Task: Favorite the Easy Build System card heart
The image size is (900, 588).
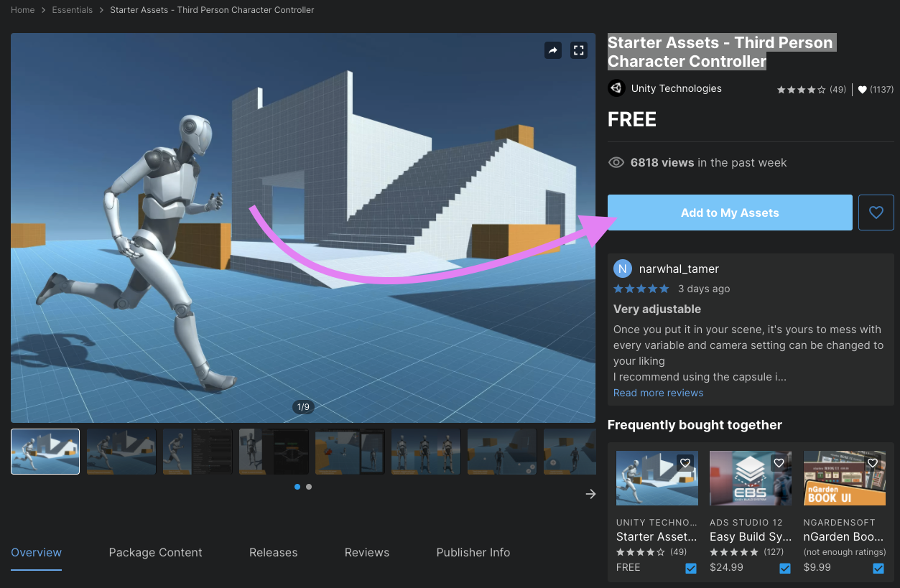Action: pyautogui.click(x=779, y=463)
